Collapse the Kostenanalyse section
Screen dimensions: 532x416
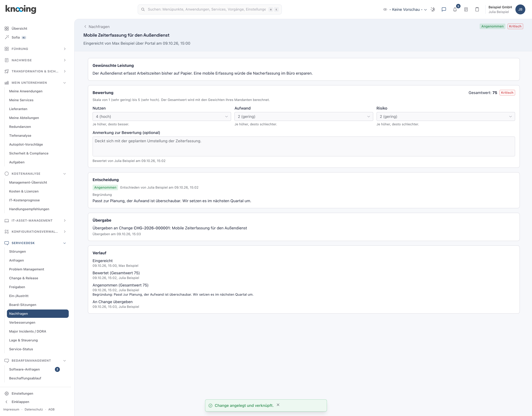click(35, 174)
